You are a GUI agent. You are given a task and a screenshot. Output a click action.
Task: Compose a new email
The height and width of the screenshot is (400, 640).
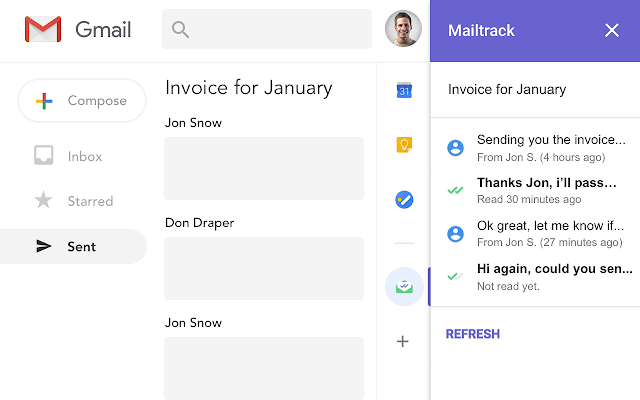coord(82,101)
